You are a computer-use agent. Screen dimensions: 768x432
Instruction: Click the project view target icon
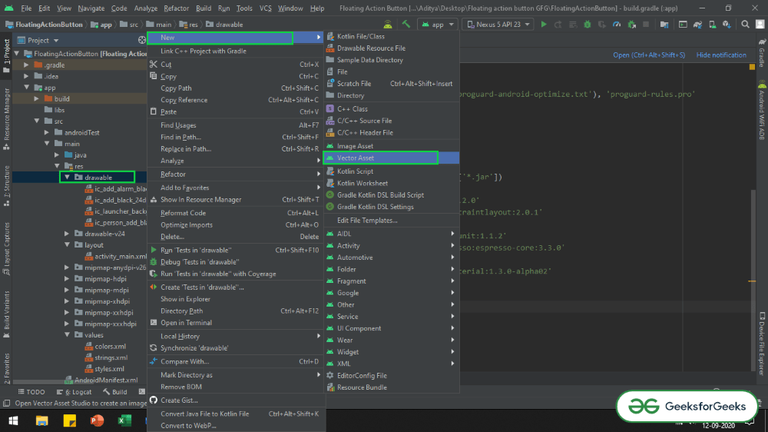point(142,40)
